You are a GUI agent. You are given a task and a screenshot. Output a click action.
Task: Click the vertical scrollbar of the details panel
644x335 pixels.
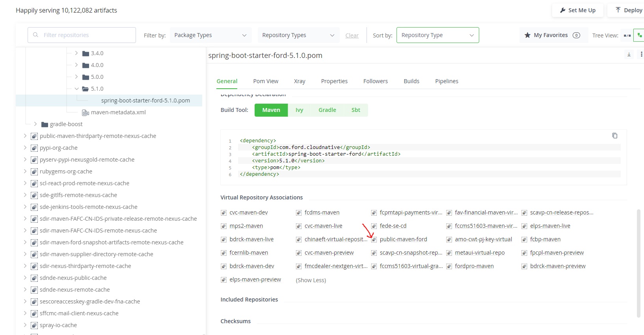click(638, 263)
